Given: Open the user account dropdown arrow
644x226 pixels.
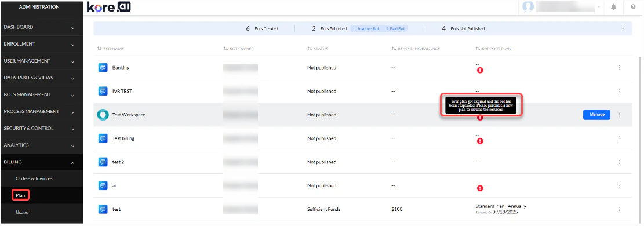Looking at the screenshot, I should (599, 7).
